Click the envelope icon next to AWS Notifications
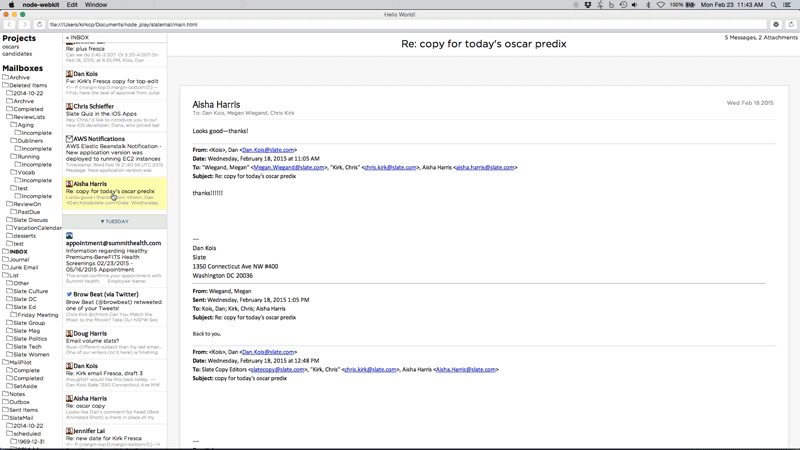Viewport: 800px width, 450px height. coord(70,139)
